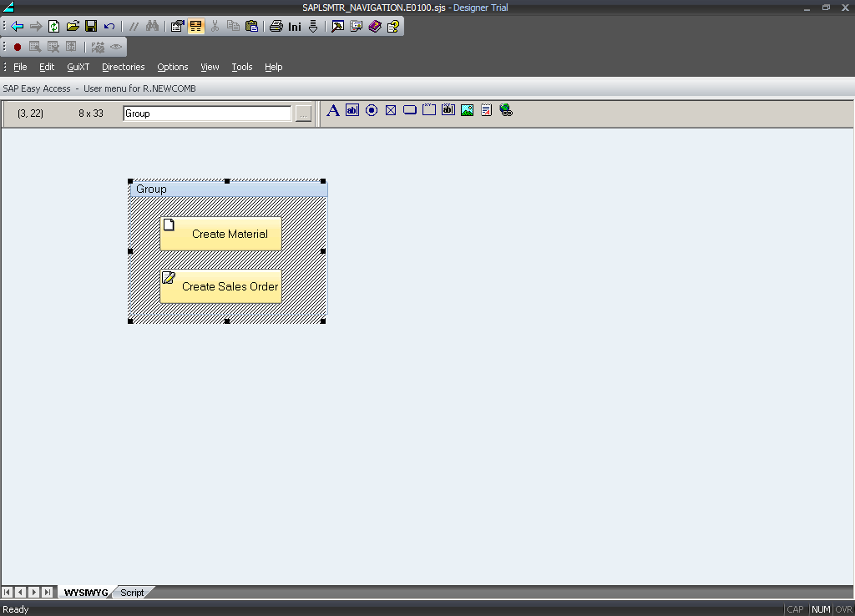The width and height of the screenshot is (855, 616).
Task: Click the binoculars Find icon
Action: pos(152,26)
